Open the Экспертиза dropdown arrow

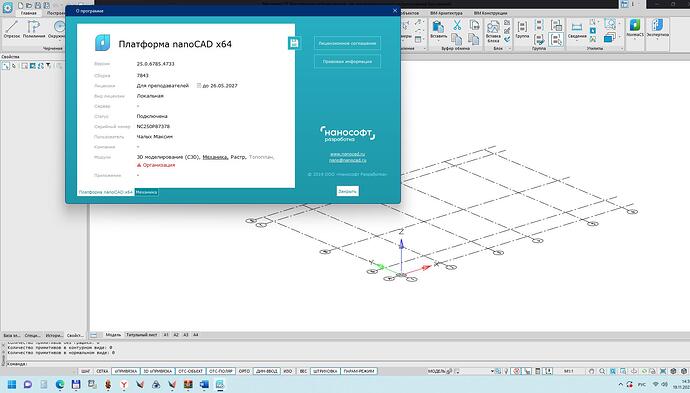tap(657, 39)
